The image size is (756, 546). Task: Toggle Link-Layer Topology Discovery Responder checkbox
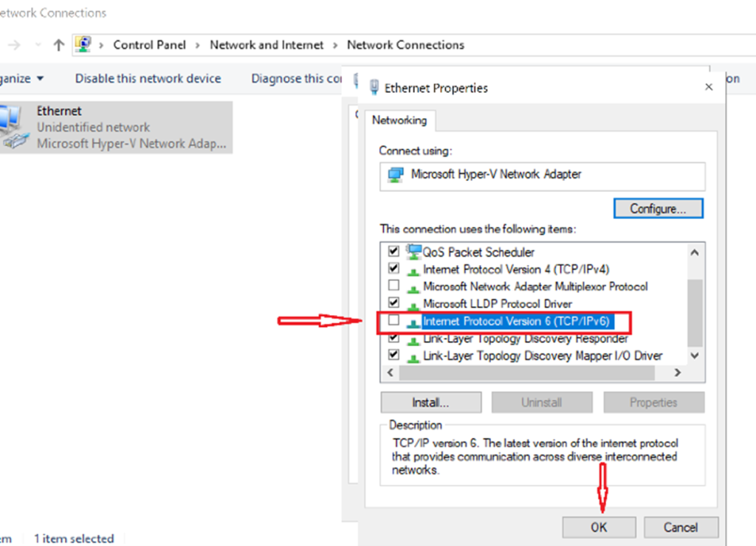[x=394, y=338]
